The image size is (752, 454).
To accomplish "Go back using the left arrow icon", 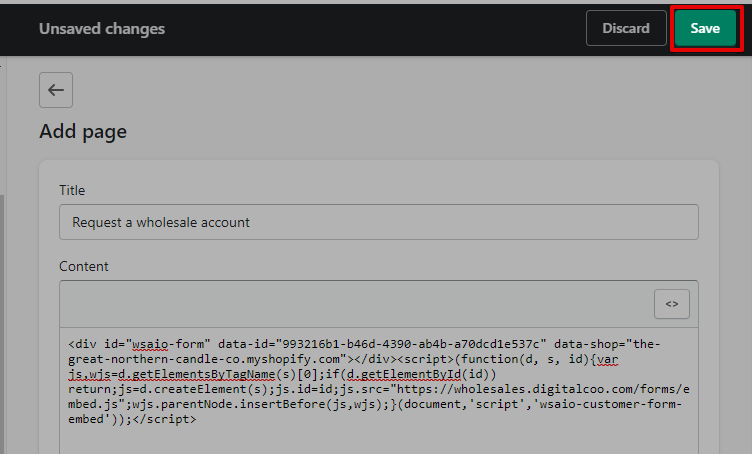I will click(x=56, y=90).
